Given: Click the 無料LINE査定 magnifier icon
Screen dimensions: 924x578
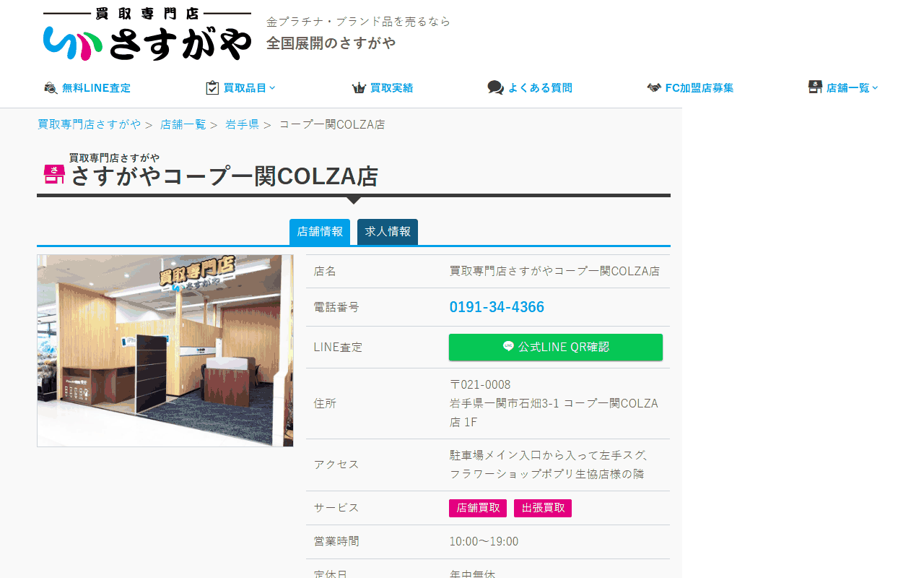Looking at the screenshot, I should click(51, 88).
